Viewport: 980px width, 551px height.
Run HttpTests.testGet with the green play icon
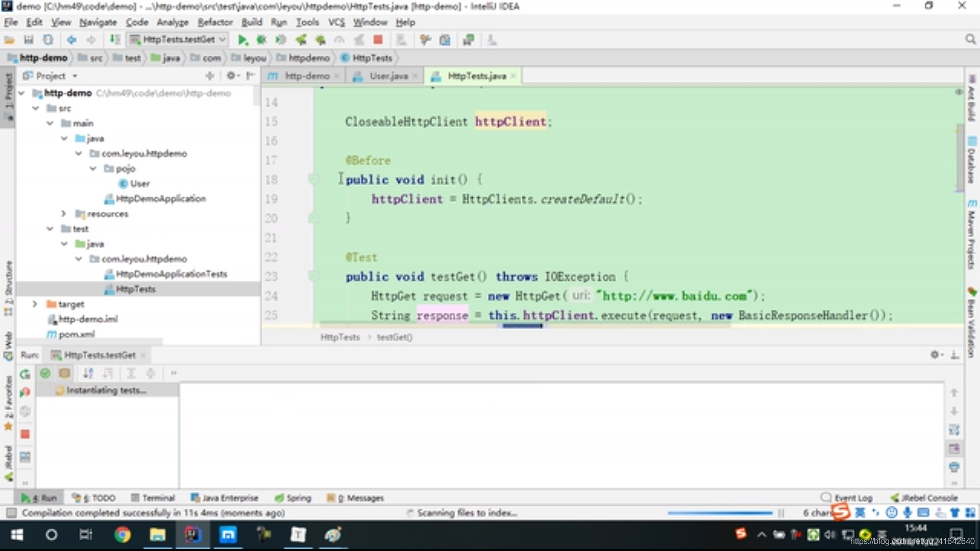point(243,40)
